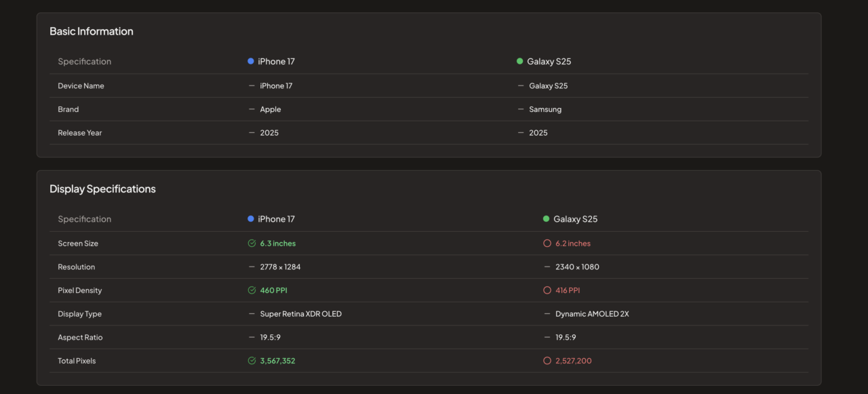Click the Apple brand value
This screenshot has width=868, height=394.
click(x=270, y=109)
